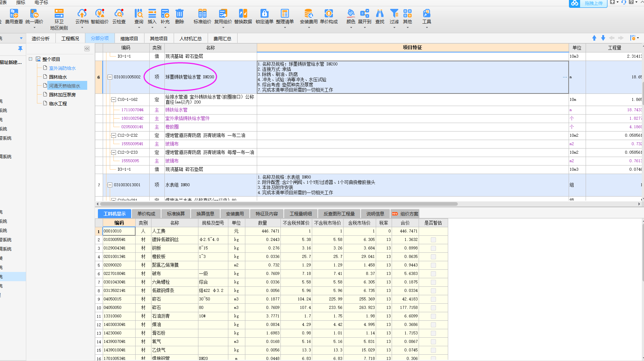Viewport: 644px width, 361px height.
Task: Toggle 是否暂估 checkbox for 低碳钢焊条
Action: tap(433, 291)
